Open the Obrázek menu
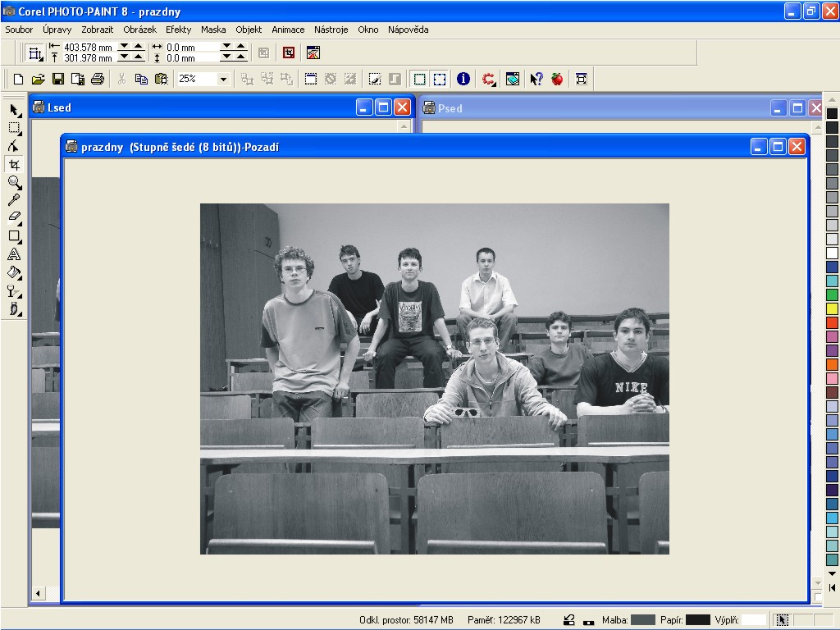The width and height of the screenshot is (840, 630). [139, 30]
